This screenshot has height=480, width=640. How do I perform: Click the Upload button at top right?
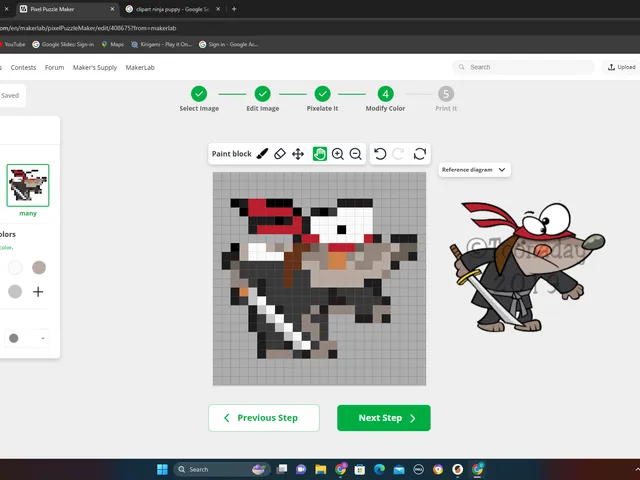tap(622, 67)
